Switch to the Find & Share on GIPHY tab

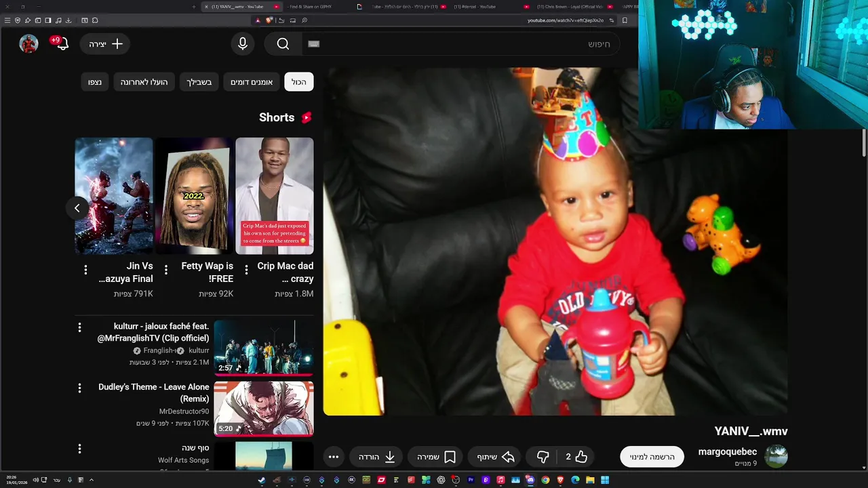(x=311, y=7)
